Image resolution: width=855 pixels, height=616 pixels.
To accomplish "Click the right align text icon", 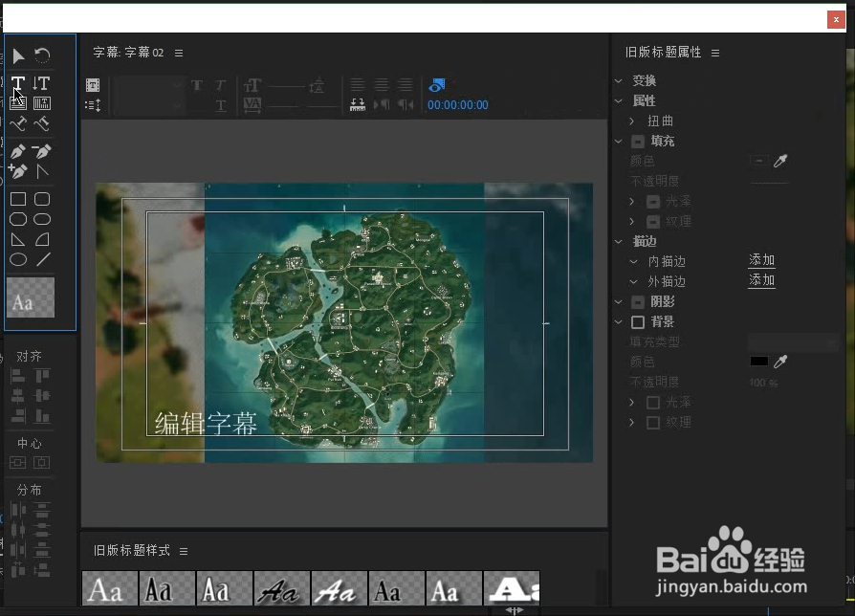I will 405,84.
